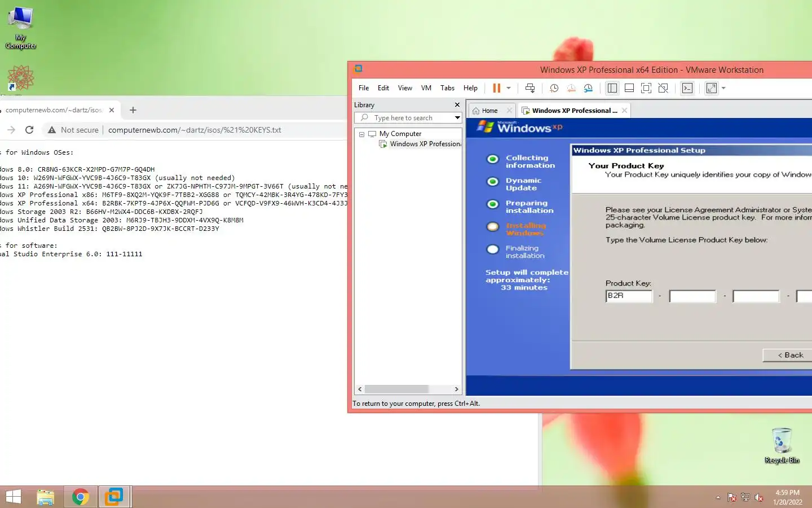Open Chrome from the taskbar
Screen dimensions: 812x508
[80, 497]
